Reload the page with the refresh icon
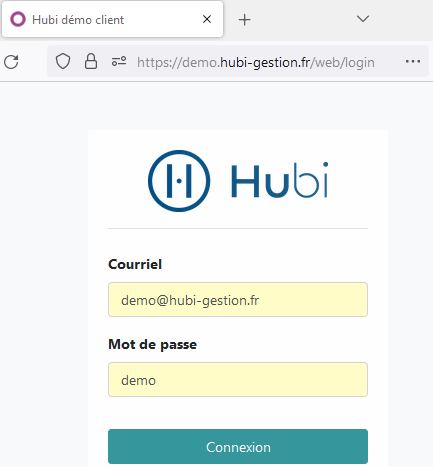Screen dimensions: 433x467 [x=11, y=62]
